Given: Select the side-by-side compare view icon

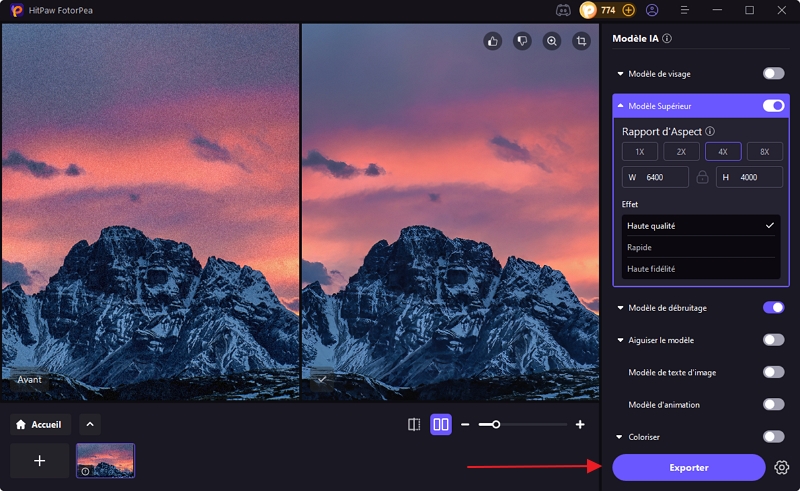Looking at the screenshot, I should pyautogui.click(x=441, y=425).
